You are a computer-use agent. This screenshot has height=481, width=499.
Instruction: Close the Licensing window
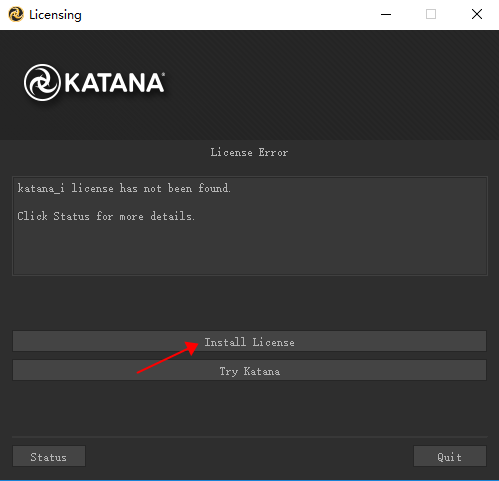(x=477, y=14)
